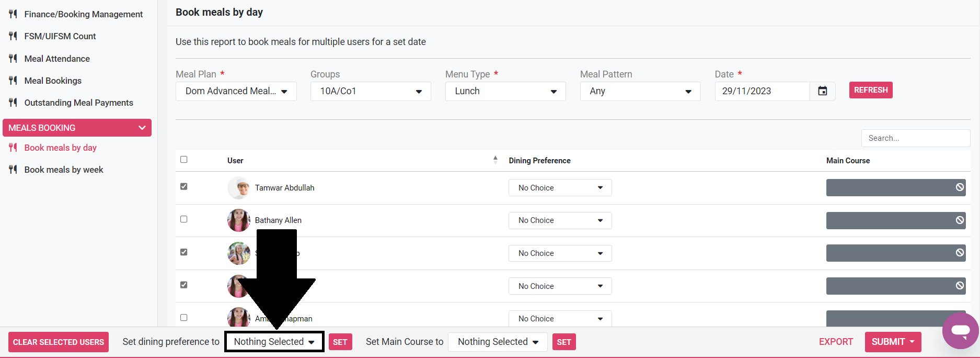This screenshot has height=358, width=980.
Task: Click the fork icon beside Book meals by week
Action: click(x=13, y=170)
